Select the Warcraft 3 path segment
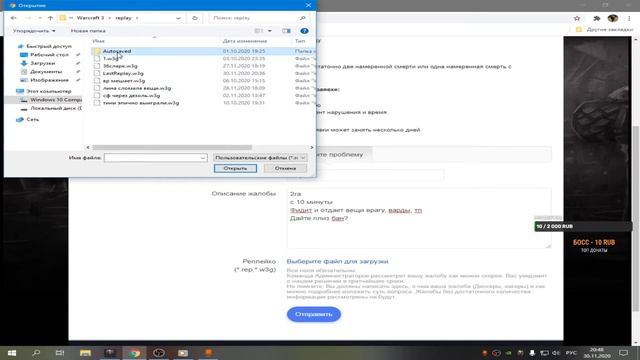640x360 pixels. coord(90,18)
